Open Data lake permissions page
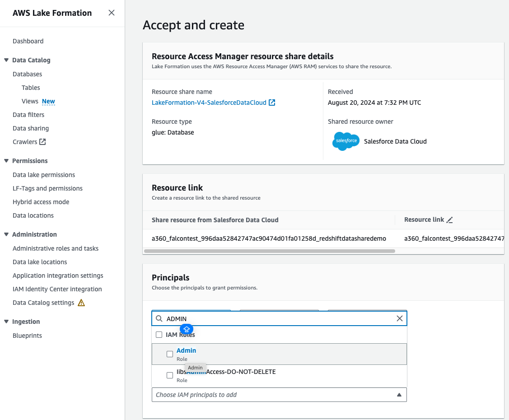This screenshot has height=420, width=509. point(44,175)
